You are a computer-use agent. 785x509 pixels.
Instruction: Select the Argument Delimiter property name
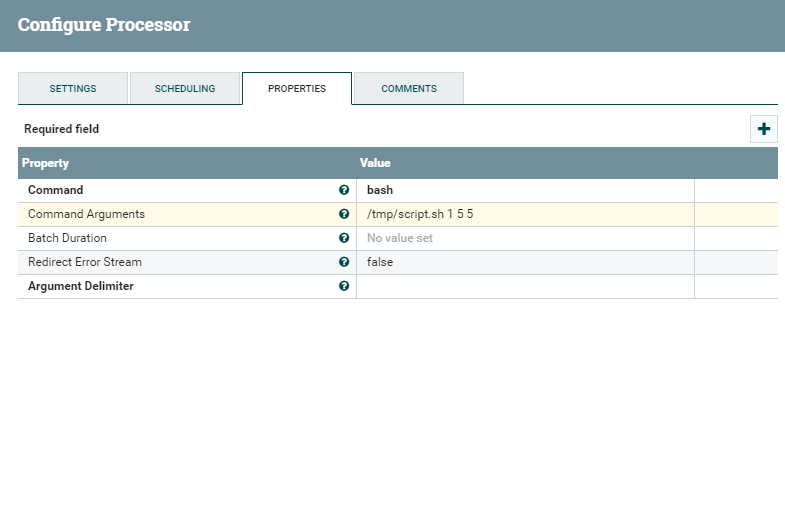coord(81,286)
